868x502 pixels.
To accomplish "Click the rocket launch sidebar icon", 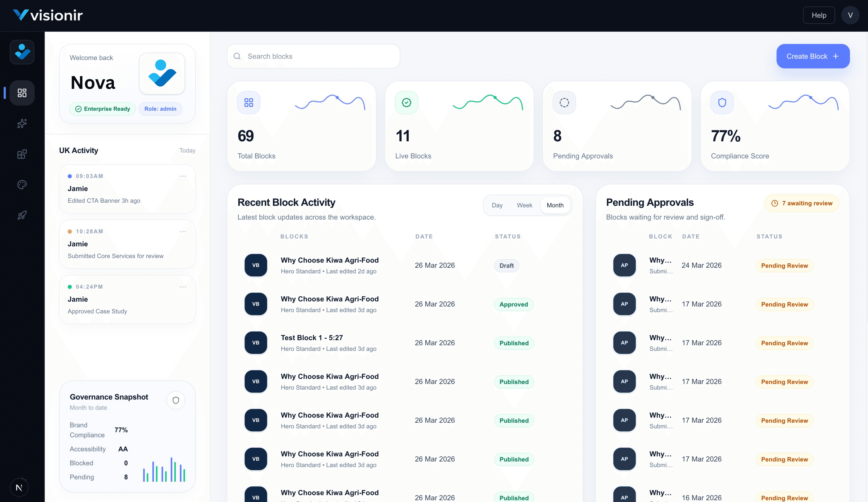I will point(22,215).
